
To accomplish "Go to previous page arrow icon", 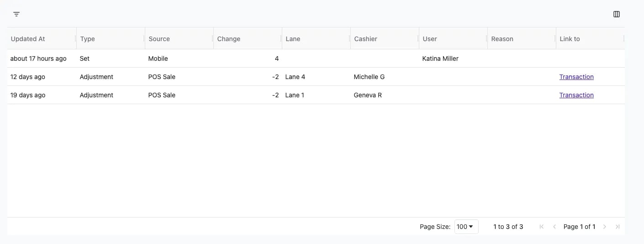I will (554, 227).
